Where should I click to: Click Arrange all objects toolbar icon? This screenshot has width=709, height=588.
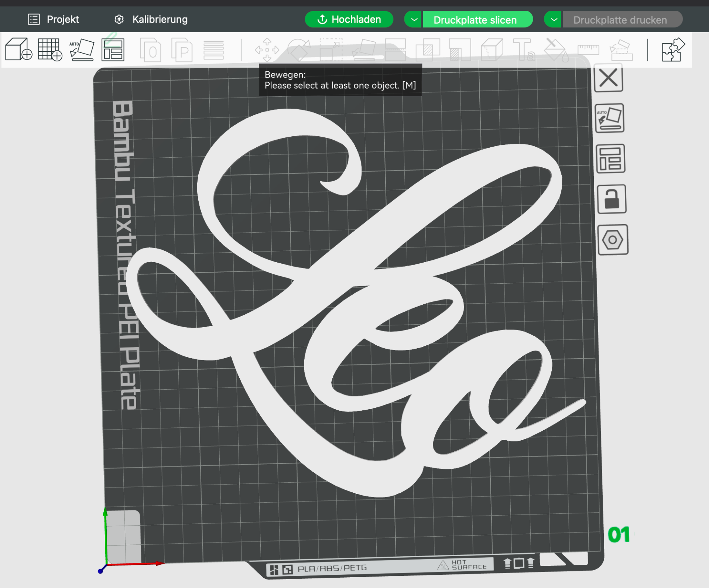coord(113,49)
